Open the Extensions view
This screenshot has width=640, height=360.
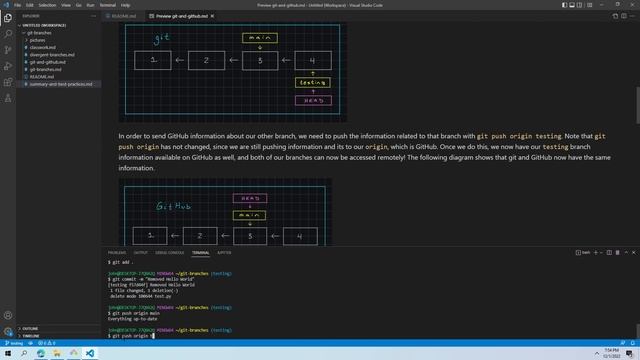pos(8,82)
